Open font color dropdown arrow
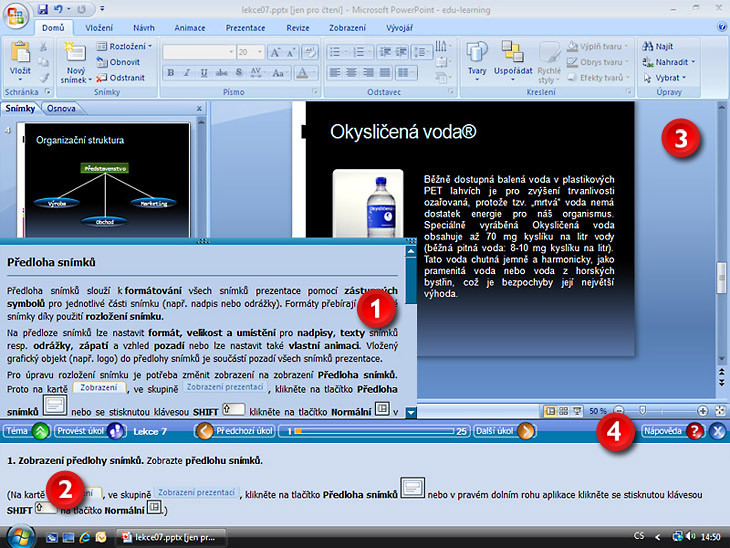Screen dimensions: 730x548 [x=314, y=73]
